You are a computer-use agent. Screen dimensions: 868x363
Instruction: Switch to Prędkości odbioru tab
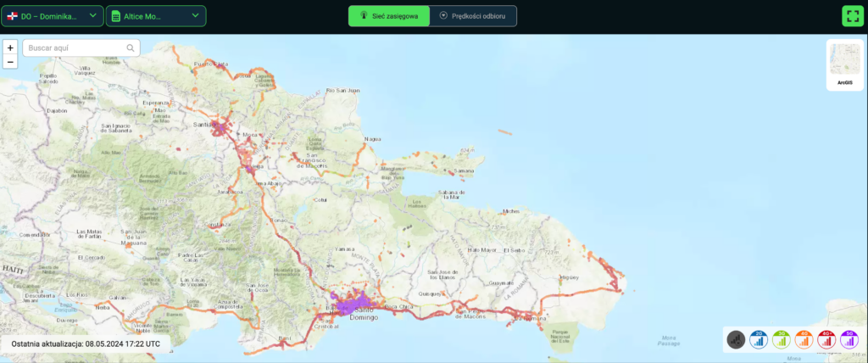(x=473, y=16)
